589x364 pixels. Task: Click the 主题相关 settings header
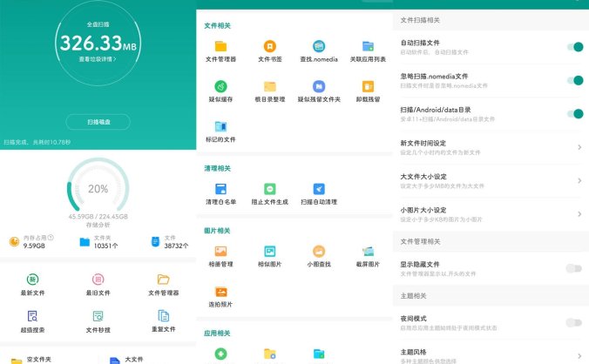(413, 296)
